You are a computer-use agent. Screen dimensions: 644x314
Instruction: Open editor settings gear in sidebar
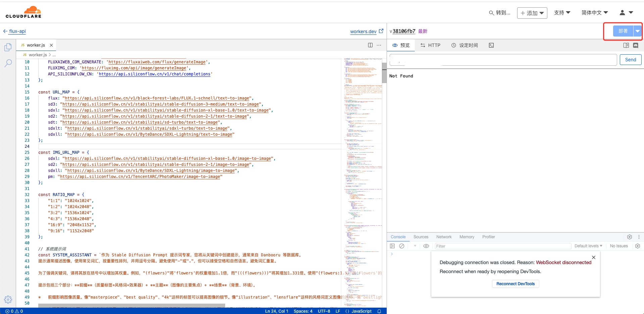pos(8,299)
